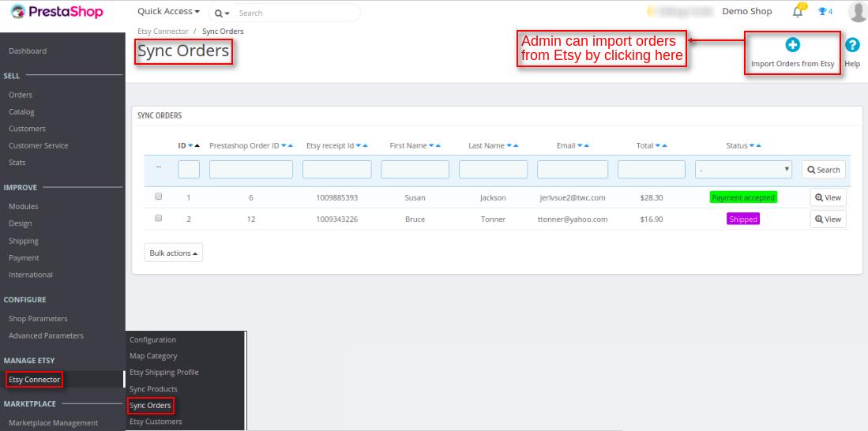Open the notifications bell icon
The width and height of the screenshot is (868, 431).
(x=798, y=12)
